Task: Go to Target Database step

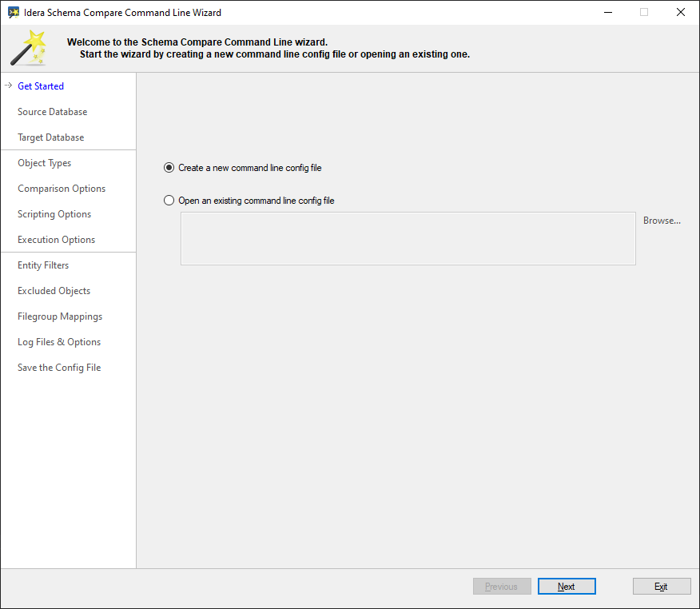Action: pyautogui.click(x=51, y=137)
